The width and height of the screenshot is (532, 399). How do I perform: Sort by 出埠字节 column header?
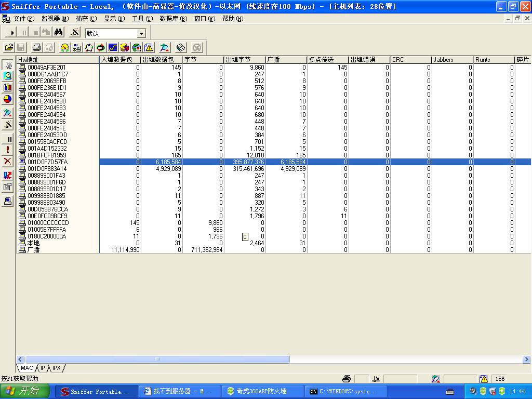pyautogui.click(x=244, y=60)
